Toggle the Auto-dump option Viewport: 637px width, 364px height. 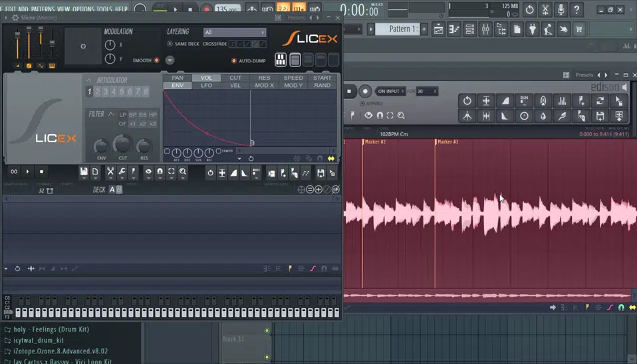(233, 61)
